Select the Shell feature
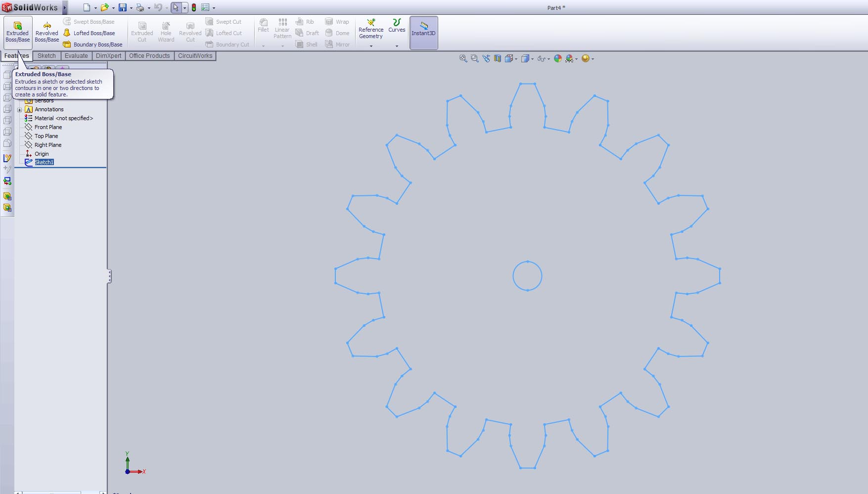Viewport: 868px width, 494px height. coord(307,45)
